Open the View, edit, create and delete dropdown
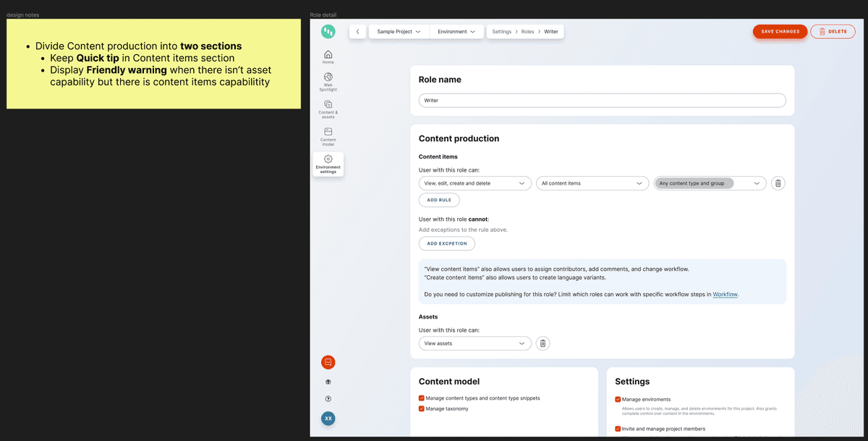 coord(475,183)
